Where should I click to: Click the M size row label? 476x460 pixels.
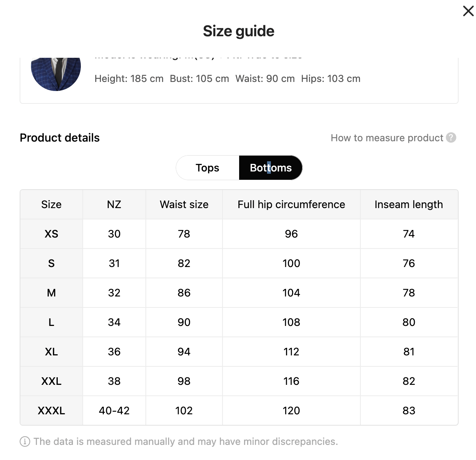tap(51, 293)
